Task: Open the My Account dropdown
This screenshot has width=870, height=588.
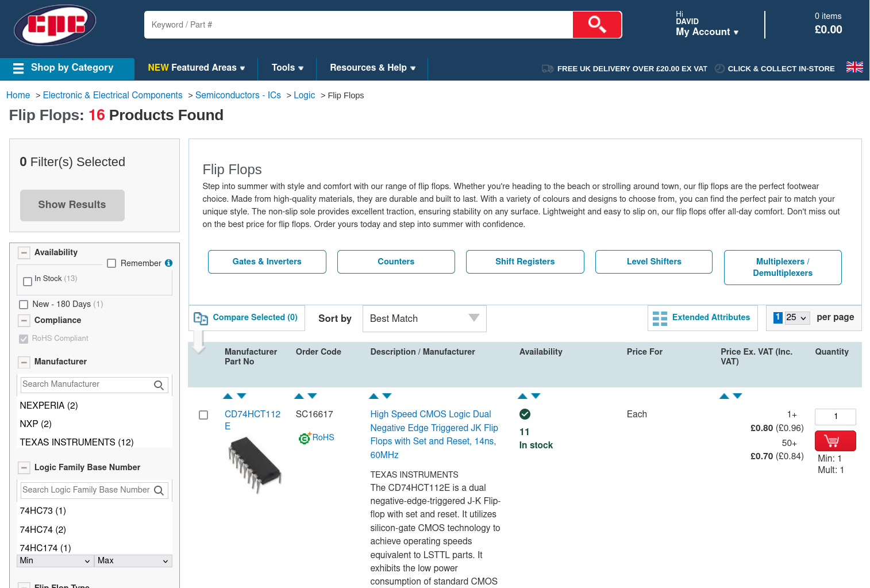Action: pyautogui.click(x=707, y=32)
